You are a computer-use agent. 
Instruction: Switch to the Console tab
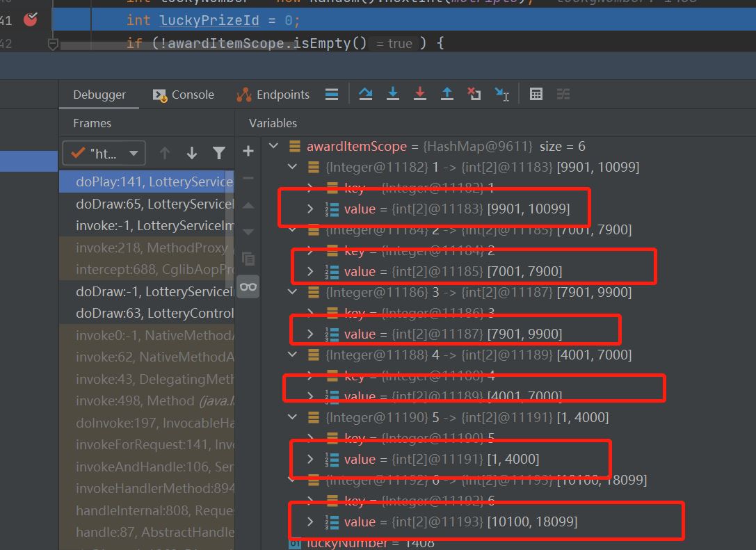(184, 95)
